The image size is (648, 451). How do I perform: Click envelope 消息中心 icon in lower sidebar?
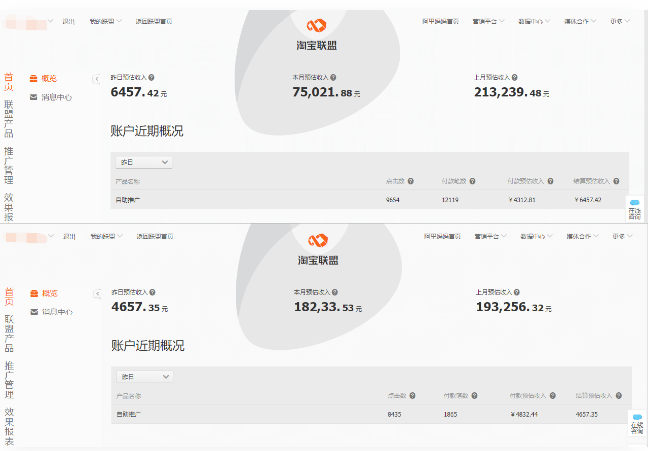point(34,312)
